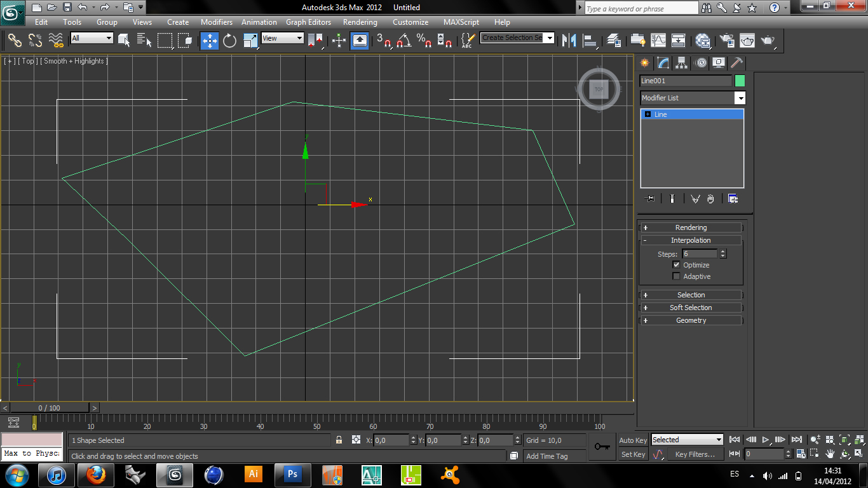Click the Mirror tool in the main toolbar
The width and height of the screenshot is (868, 488).
click(569, 41)
